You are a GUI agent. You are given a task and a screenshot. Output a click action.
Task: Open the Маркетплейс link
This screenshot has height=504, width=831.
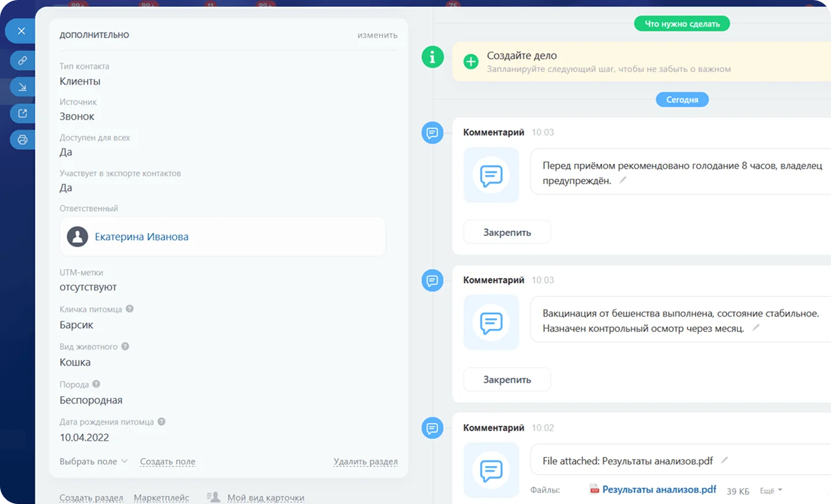pyautogui.click(x=162, y=498)
